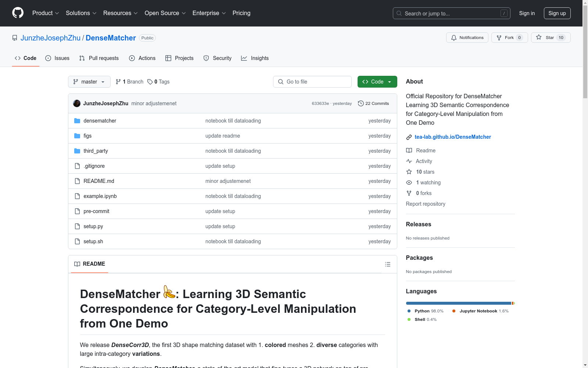
Task: Click the Activity pulse icon
Action: (409, 161)
